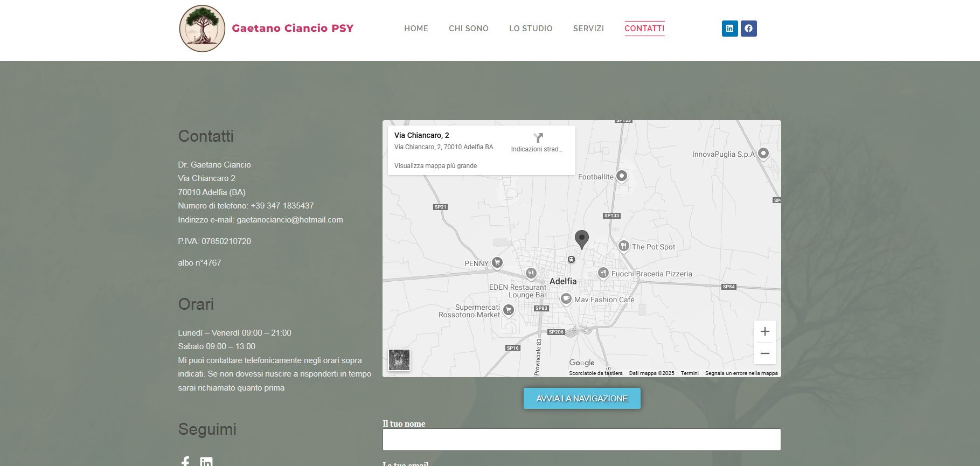The height and width of the screenshot is (466, 980).
Task: Click The Pot Spot restaurant marker
Action: 623,246
